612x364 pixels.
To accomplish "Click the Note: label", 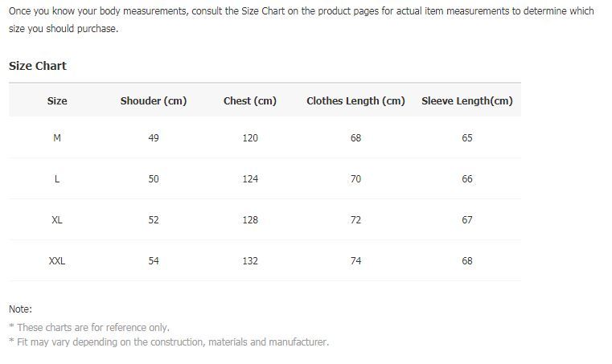I will click(x=20, y=309).
